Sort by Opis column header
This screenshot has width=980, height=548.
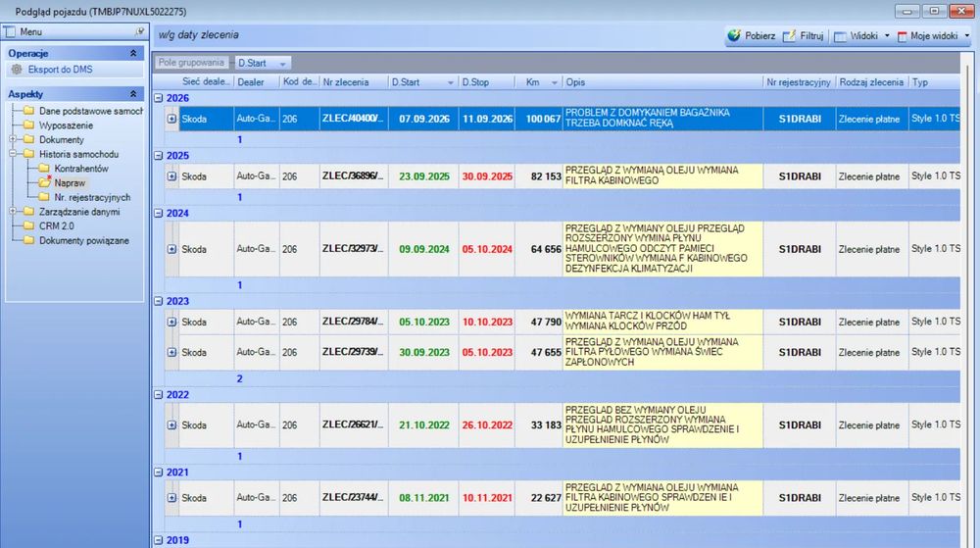pos(662,81)
